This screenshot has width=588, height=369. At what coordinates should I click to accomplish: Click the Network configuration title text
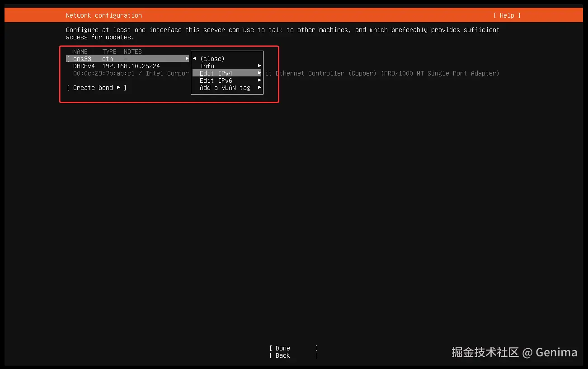[x=104, y=15]
